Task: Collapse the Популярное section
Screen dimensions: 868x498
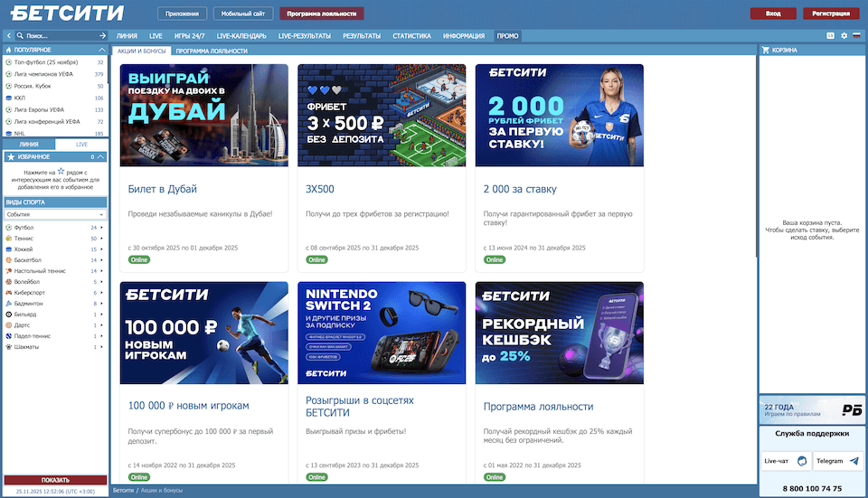Action: pos(102,50)
